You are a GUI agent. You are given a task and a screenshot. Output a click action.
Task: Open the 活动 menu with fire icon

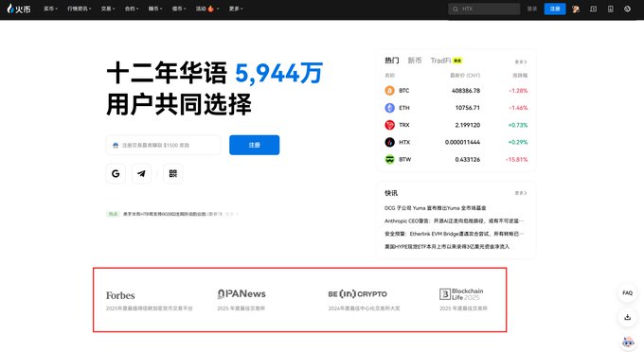coord(207,9)
